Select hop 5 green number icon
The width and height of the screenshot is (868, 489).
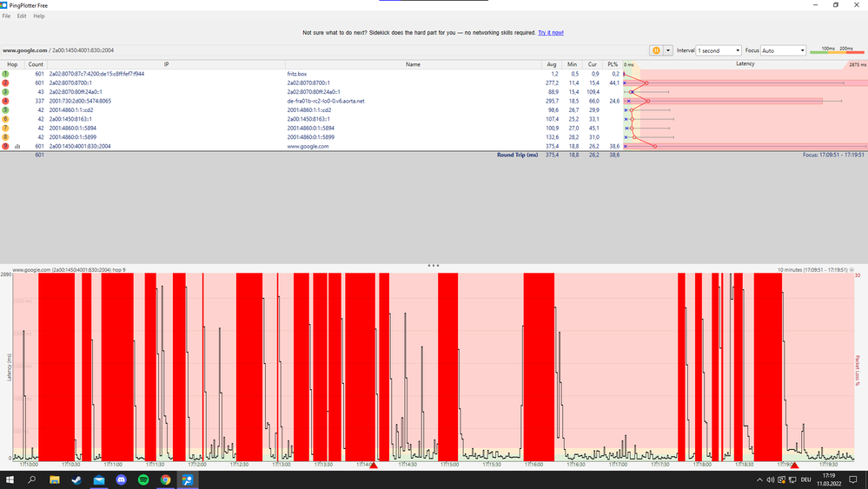[x=5, y=110]
